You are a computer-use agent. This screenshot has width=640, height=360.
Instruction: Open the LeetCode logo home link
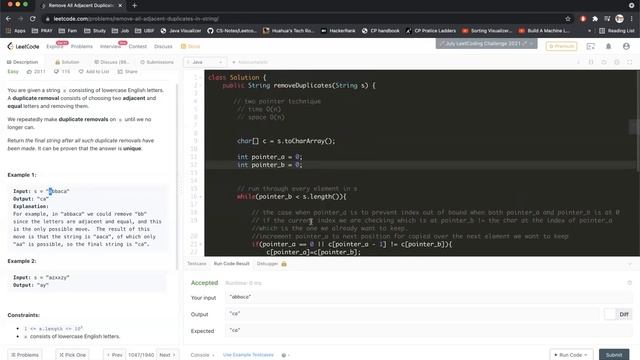pos(23,46)
